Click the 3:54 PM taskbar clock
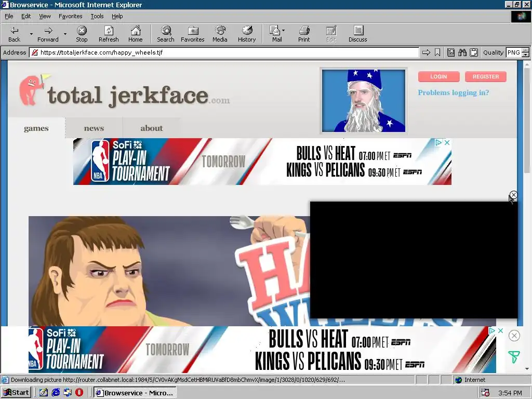532x399 pixels. [510, 393]
